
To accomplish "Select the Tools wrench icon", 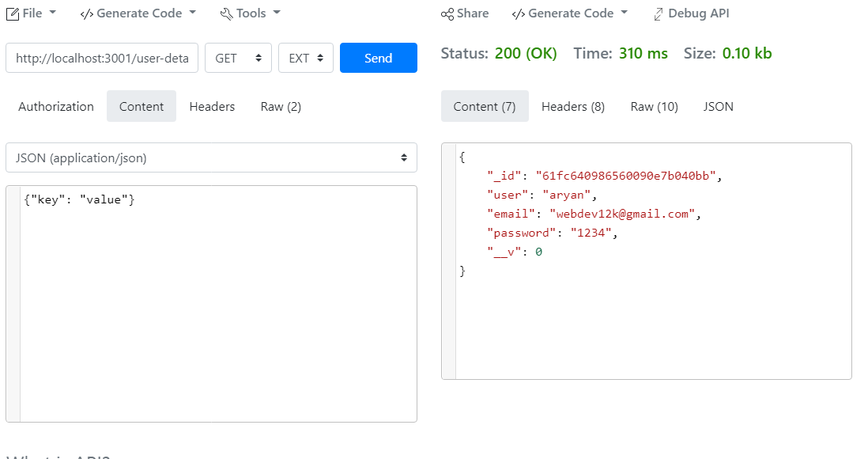I will 227,13.
